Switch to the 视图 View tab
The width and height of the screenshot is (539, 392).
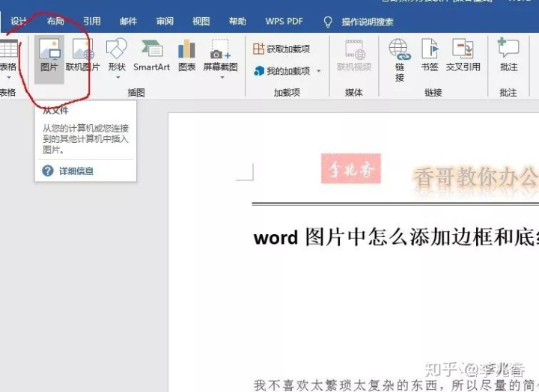pos(201,21)
